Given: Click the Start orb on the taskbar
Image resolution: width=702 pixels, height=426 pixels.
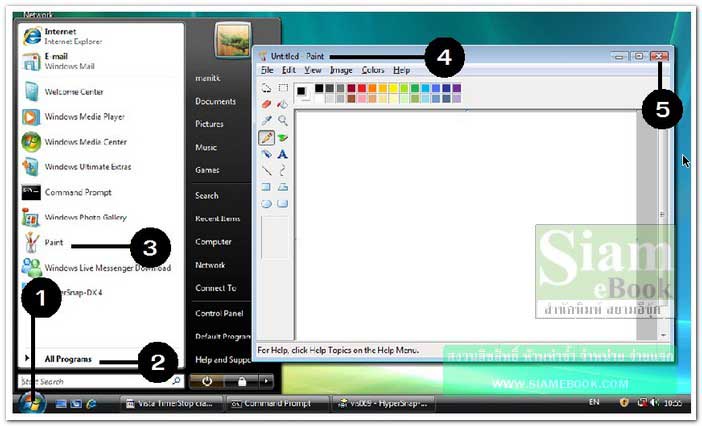Looking at the screenshot, I should pyautogui.click(x=32, y=402).
